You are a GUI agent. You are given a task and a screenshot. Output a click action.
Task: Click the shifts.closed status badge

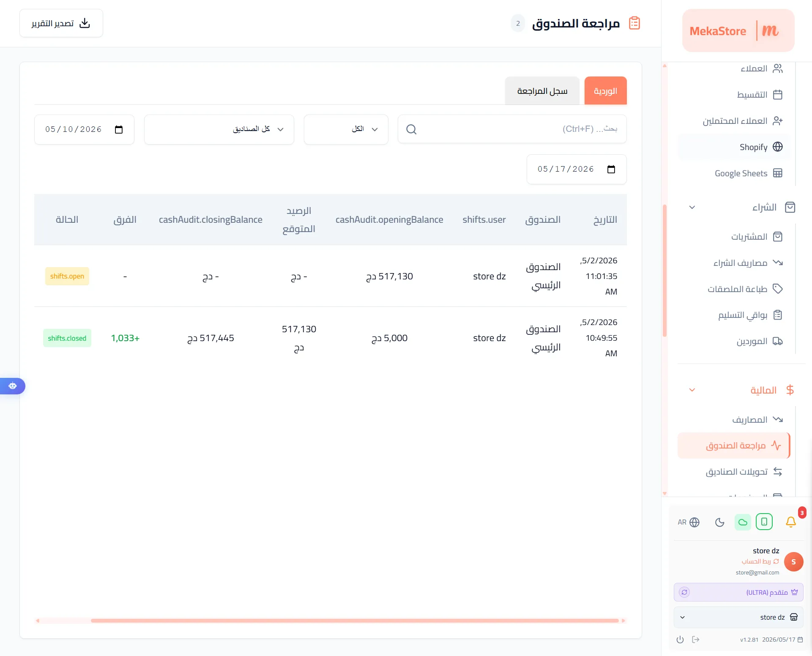67,338
